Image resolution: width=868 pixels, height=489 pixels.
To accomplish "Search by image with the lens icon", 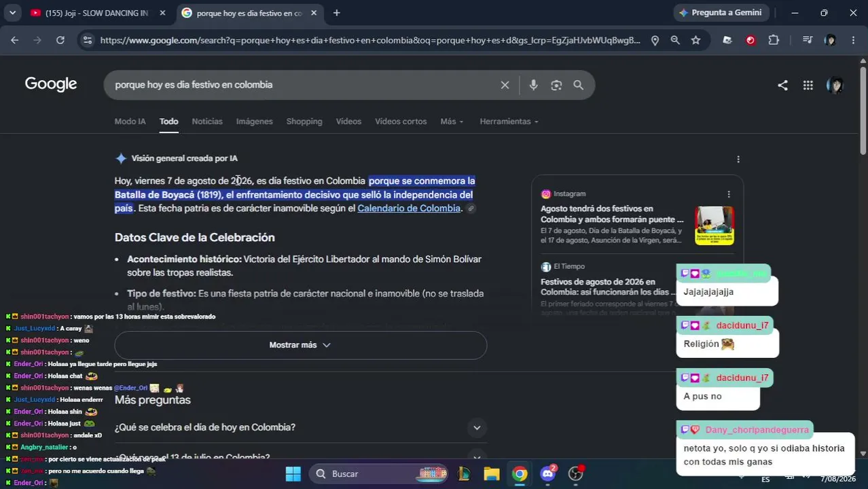I will [556, 85].
